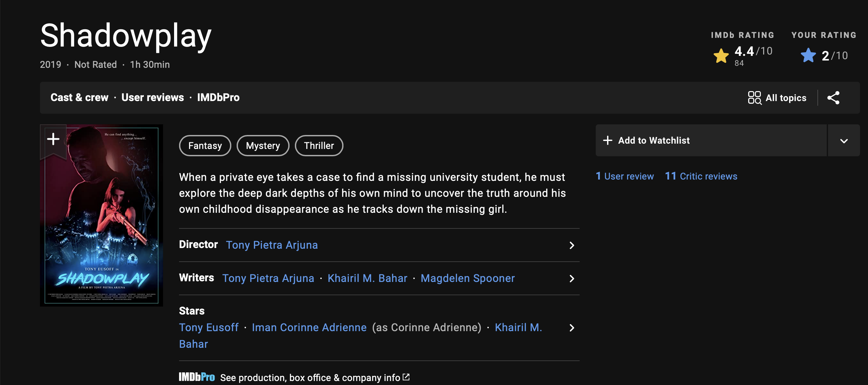Expand the Stars row chevron
This screenshot has height=385, width=868.
tap(571, 328)
